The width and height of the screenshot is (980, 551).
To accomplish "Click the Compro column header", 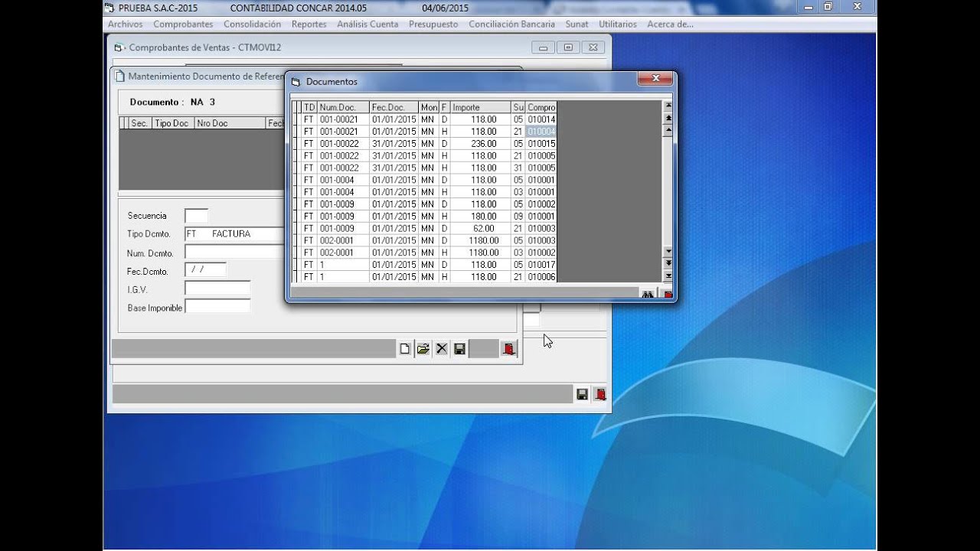I will [541, 107].
